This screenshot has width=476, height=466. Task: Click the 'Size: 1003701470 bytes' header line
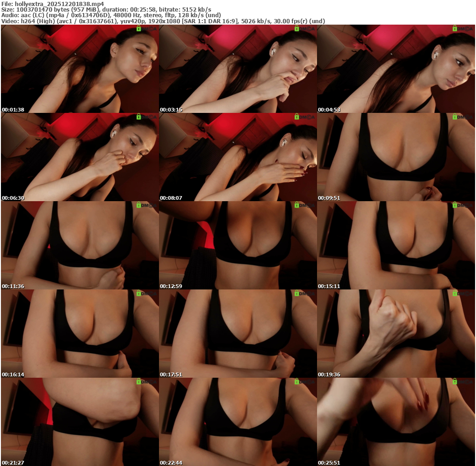coord(106,10)
